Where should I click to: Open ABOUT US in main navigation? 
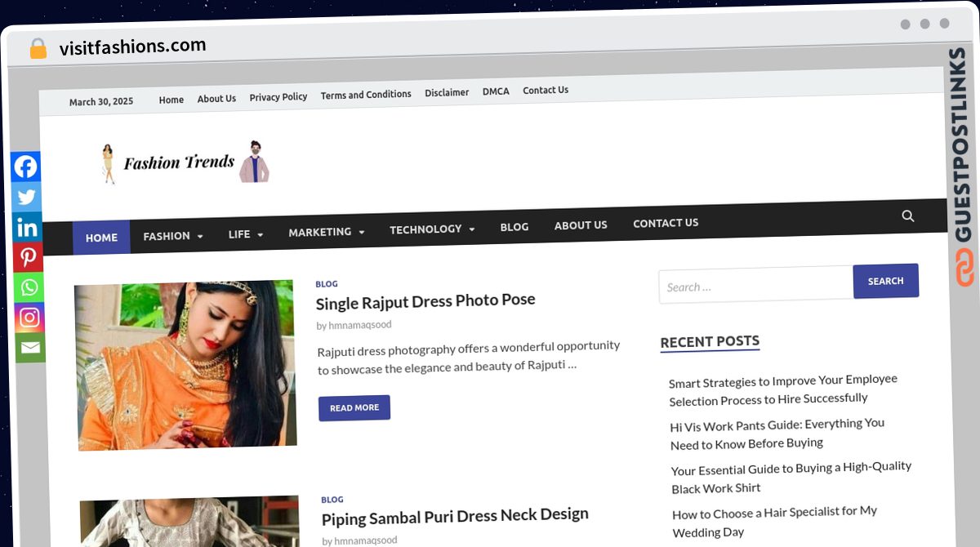[581, 225]
